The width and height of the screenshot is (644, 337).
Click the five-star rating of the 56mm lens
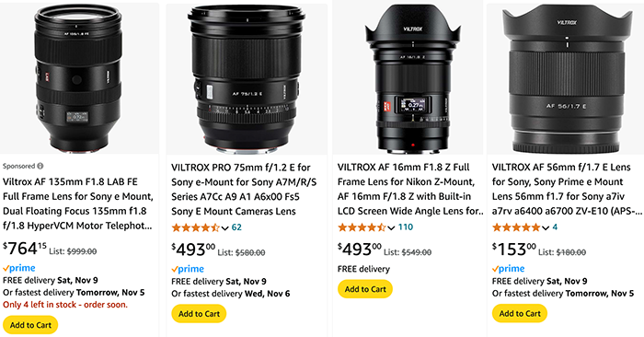[x=516, y=227]
